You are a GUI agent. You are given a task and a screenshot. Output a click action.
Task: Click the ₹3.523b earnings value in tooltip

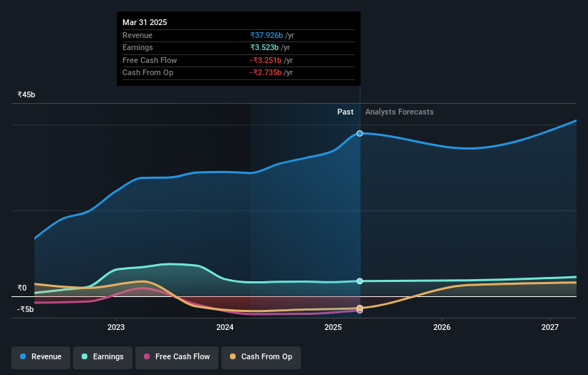tap(264, 47)
